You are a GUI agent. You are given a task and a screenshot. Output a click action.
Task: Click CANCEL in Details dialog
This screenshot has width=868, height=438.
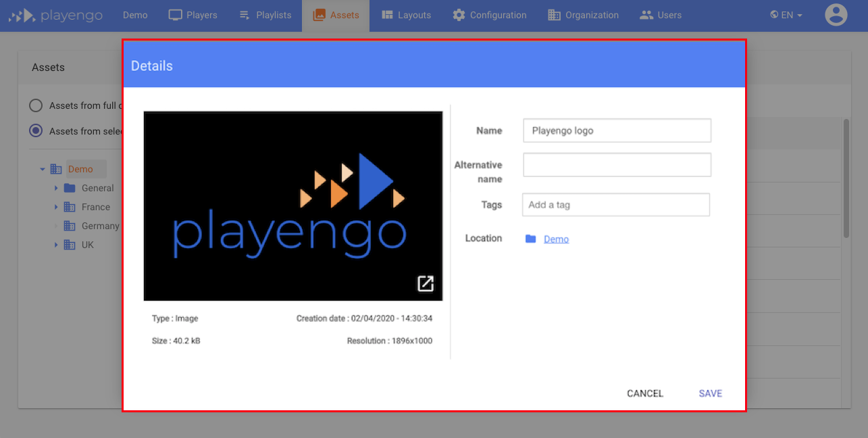645,393
